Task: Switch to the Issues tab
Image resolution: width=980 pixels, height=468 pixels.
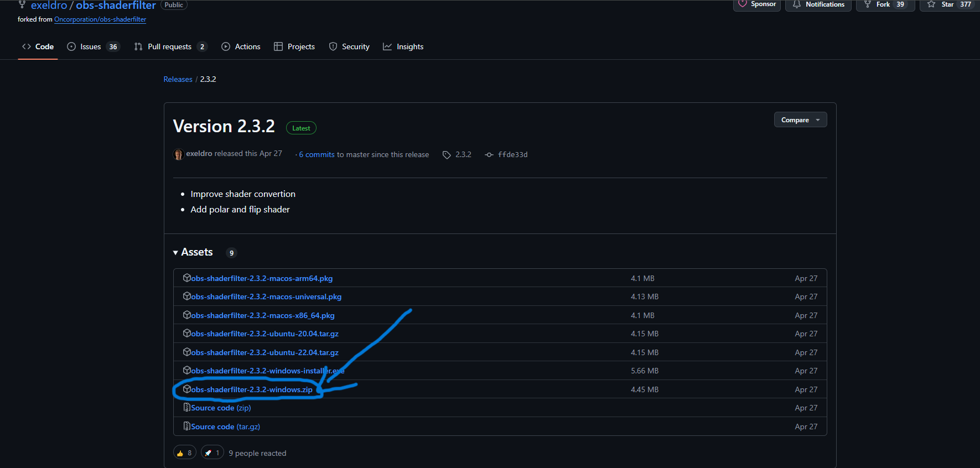Action: (x=93, y=46)
